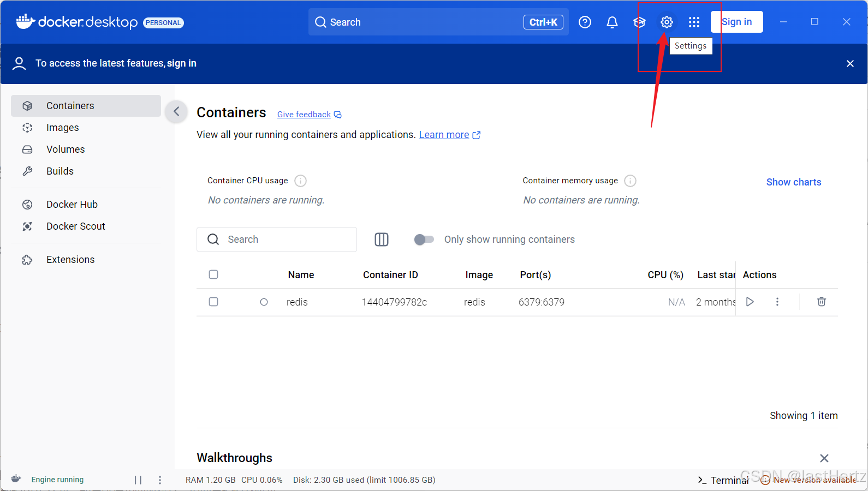Open Docker Hub in the sidebar
The width and height of the screenshot is (868, 491).
point(86,205)
